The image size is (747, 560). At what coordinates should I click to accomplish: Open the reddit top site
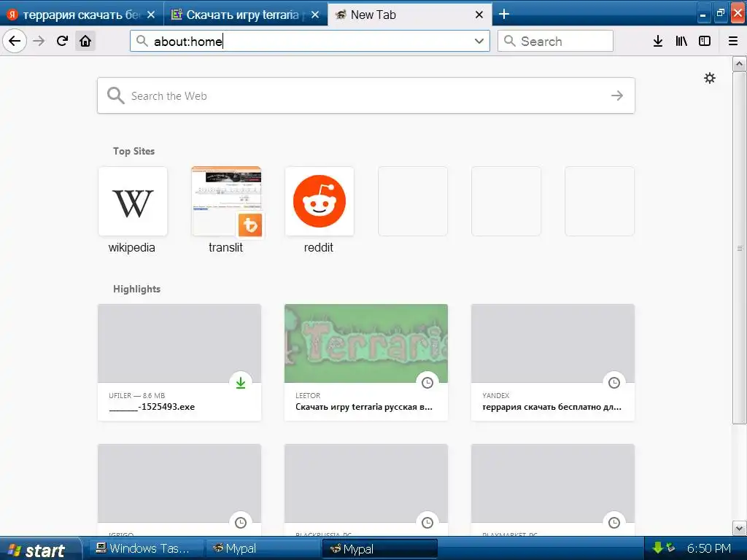click(x=320, y=210)
